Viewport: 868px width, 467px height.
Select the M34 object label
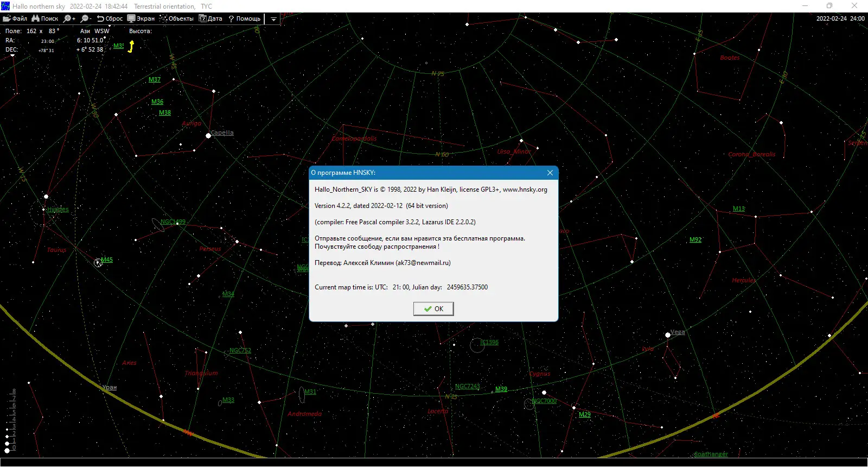(228, 294)
